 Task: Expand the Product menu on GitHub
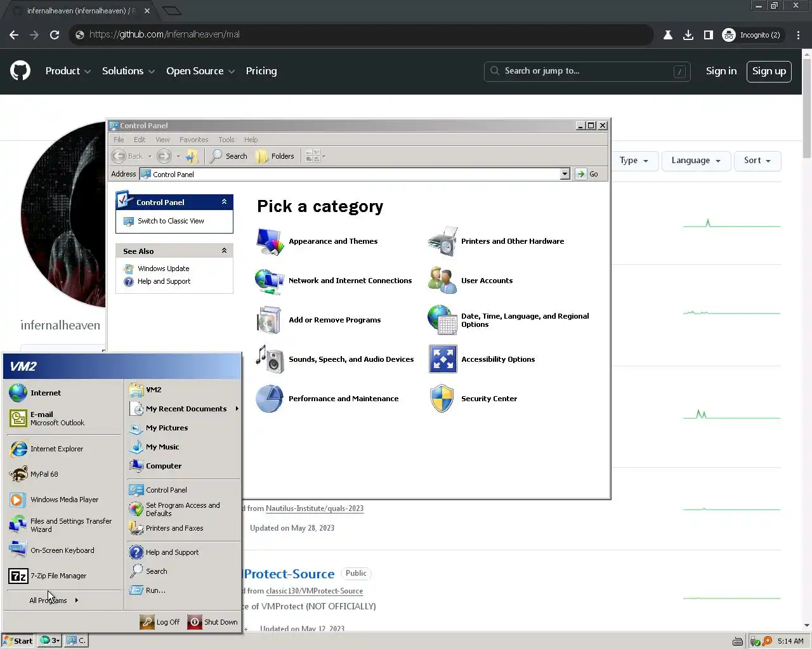[x=68, y=71]
